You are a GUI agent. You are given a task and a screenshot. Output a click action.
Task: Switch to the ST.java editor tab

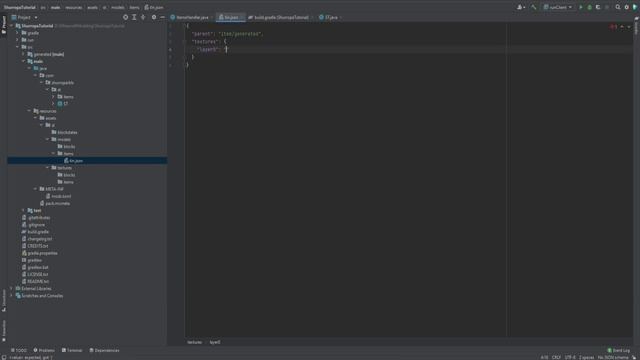click(x=329, y=17)
